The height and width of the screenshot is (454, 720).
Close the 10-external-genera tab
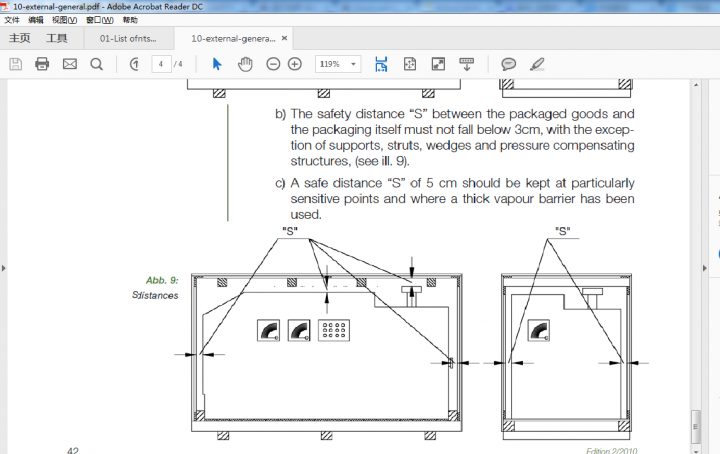coord(285,38)
